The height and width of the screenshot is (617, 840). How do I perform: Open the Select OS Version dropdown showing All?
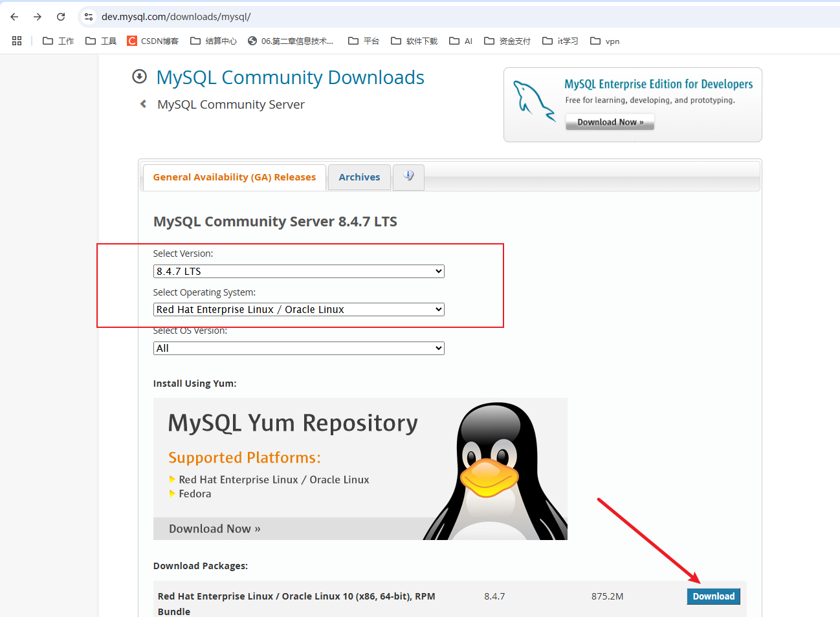[x=299, y=348]
